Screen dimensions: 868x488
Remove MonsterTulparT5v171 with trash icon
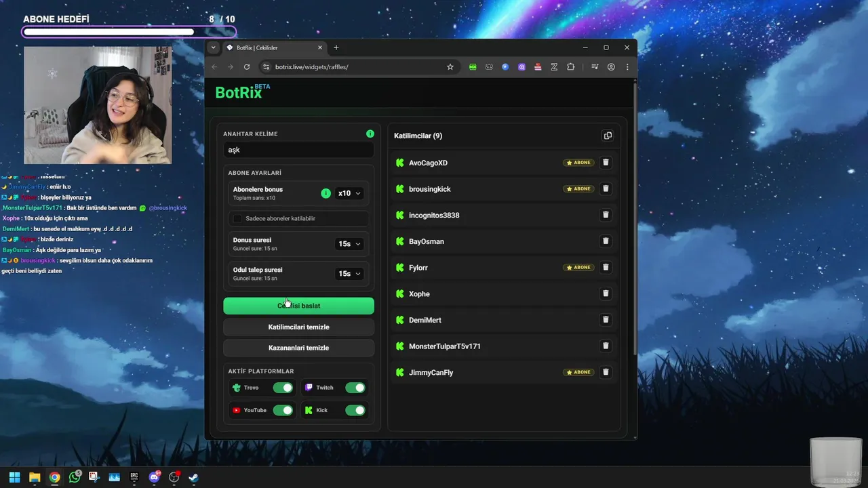pyautogui.click(x=606, y=346)
